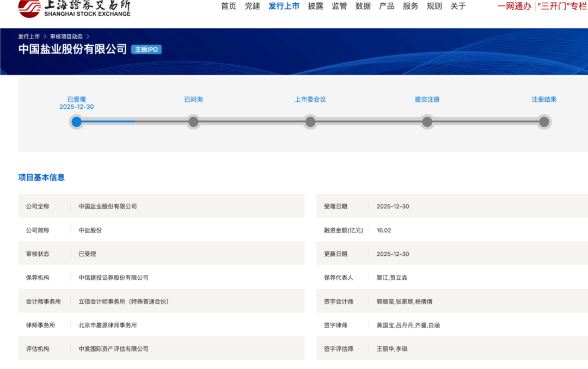The height and width of the screenshot is (369, 588).
Task: Click the 项目基本信息 section heading
Action: pyautogui.click(x=41, y=177)
